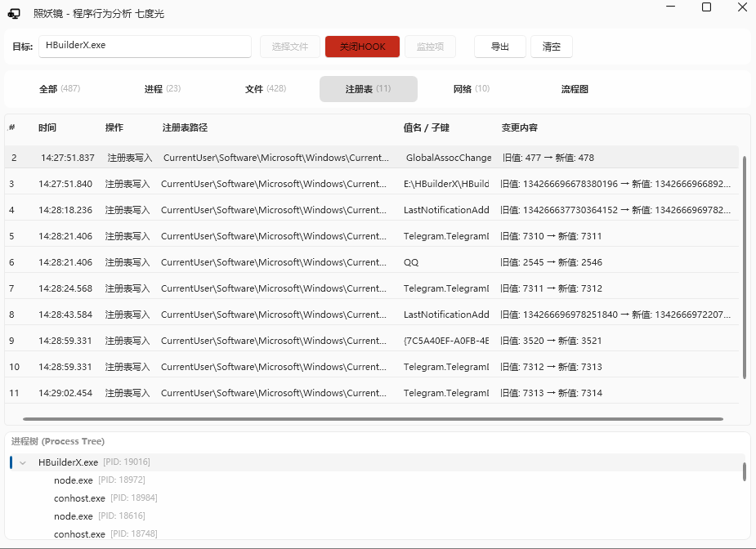756x549 pixels.
Task: Select row 7 at time 14:28:24.568
Action: coord(372,288)
